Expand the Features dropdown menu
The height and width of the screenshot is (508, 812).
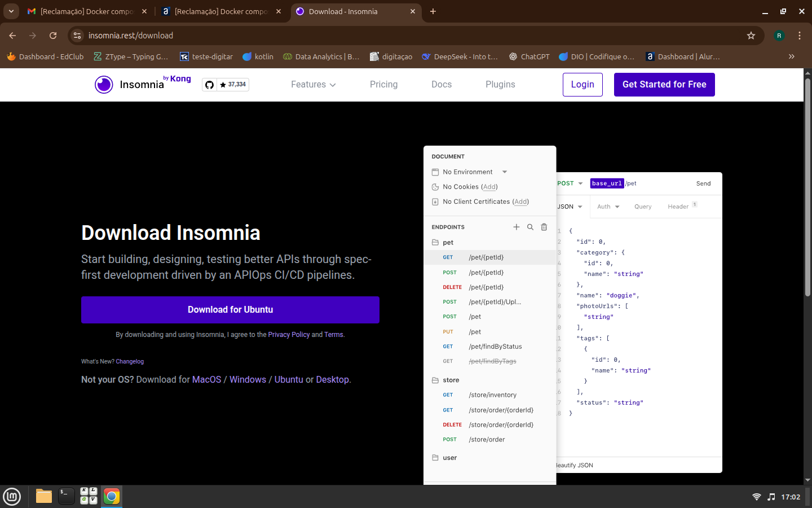pyautogui.click(x=313, y=85)
